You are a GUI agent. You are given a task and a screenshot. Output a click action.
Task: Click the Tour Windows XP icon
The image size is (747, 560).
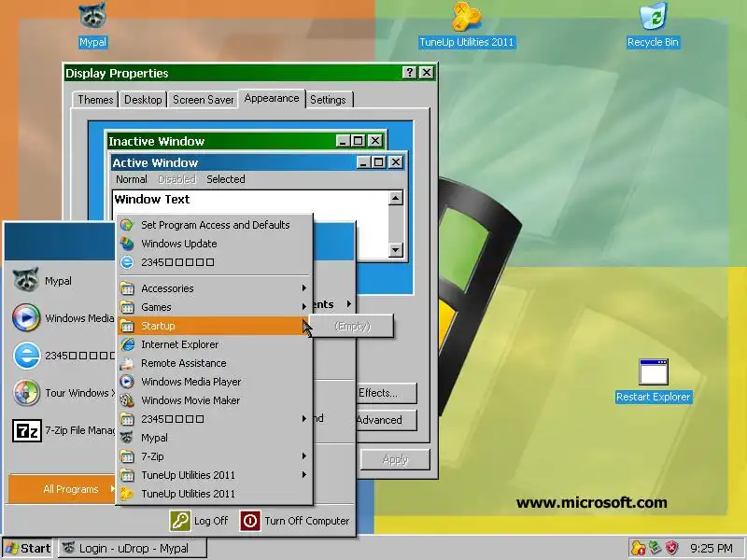click(x=26, y=393)
